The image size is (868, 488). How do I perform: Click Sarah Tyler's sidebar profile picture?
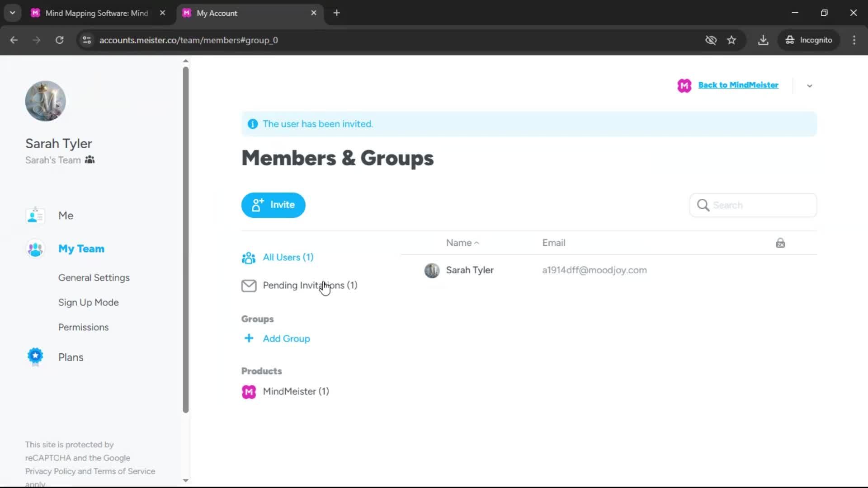(x=45, y=101)
